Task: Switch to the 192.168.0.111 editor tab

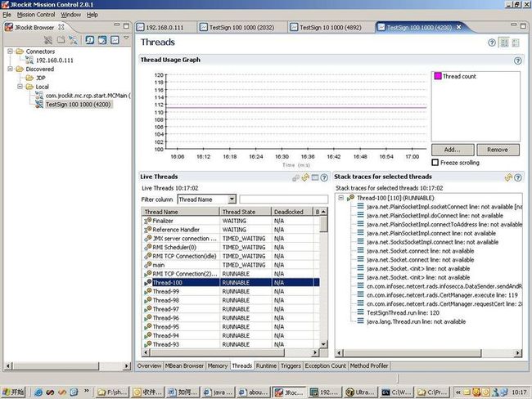Action: 165,28
